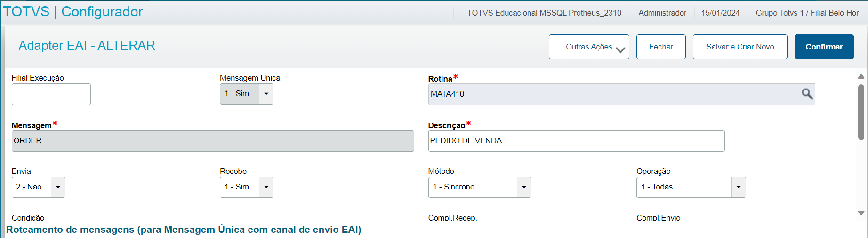Screen dimensions: 868x238
Task: Click the scrollbar up arrow
Action: point(861,76)
